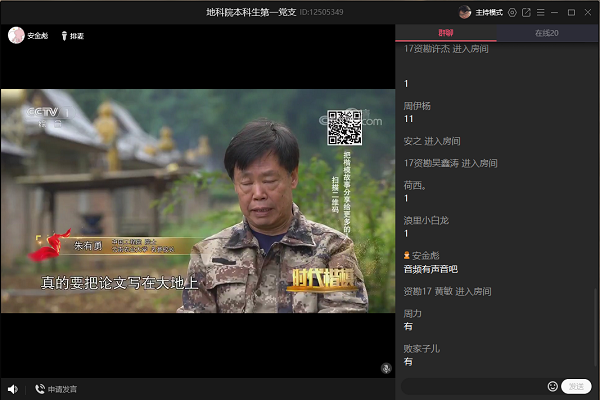Viewport: 600px width, 400px height.
Task: Click username 周伊杨 in chat list
Action: pos(417,105)
